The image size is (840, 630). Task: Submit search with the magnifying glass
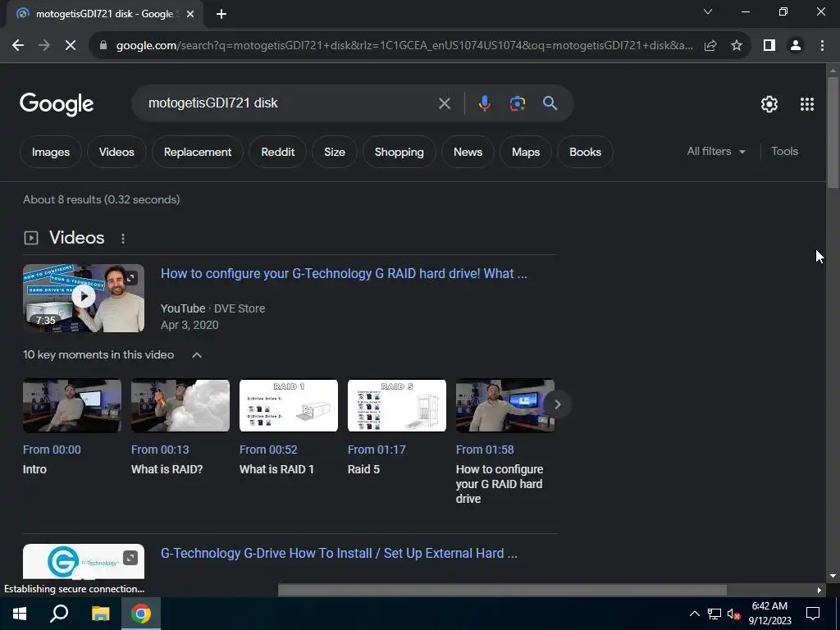click(550, 103)
